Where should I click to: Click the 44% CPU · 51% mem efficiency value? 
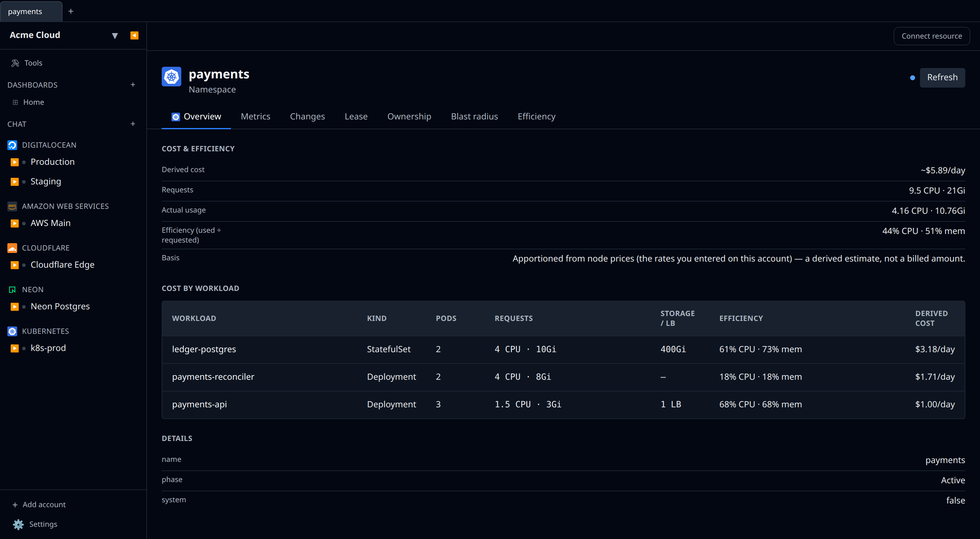(x=923, y=231)
